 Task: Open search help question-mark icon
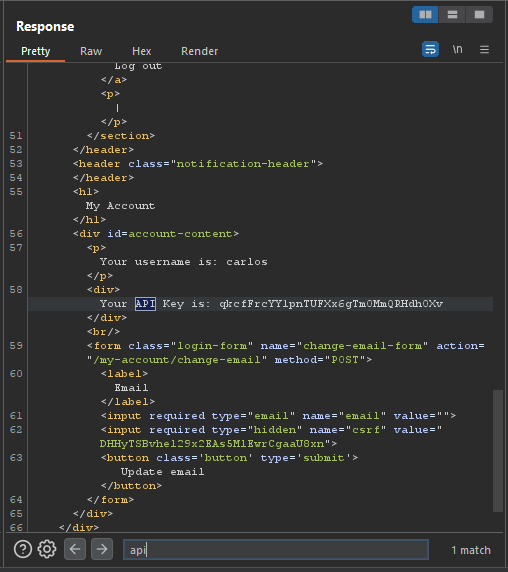coord(23,549)
